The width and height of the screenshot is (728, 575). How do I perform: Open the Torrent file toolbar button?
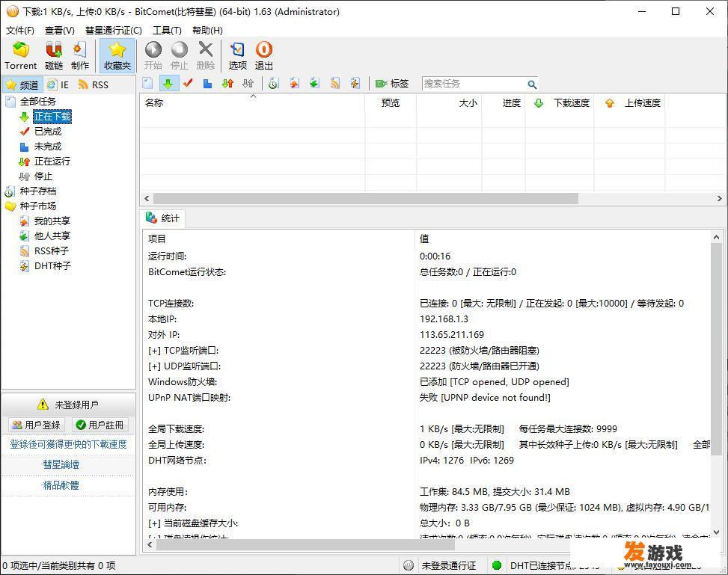coord(20,55)
